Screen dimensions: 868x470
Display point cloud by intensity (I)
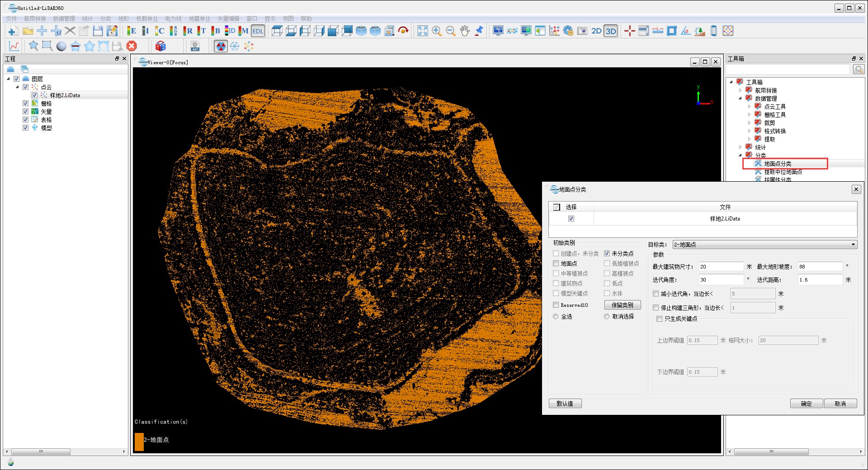pos(145,31)
